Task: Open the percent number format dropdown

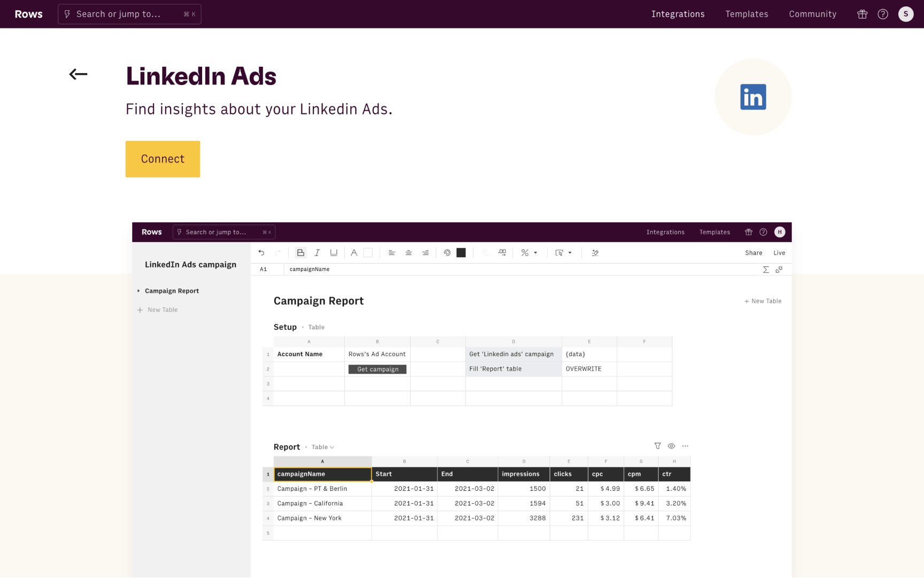Action: pos(529,253)
